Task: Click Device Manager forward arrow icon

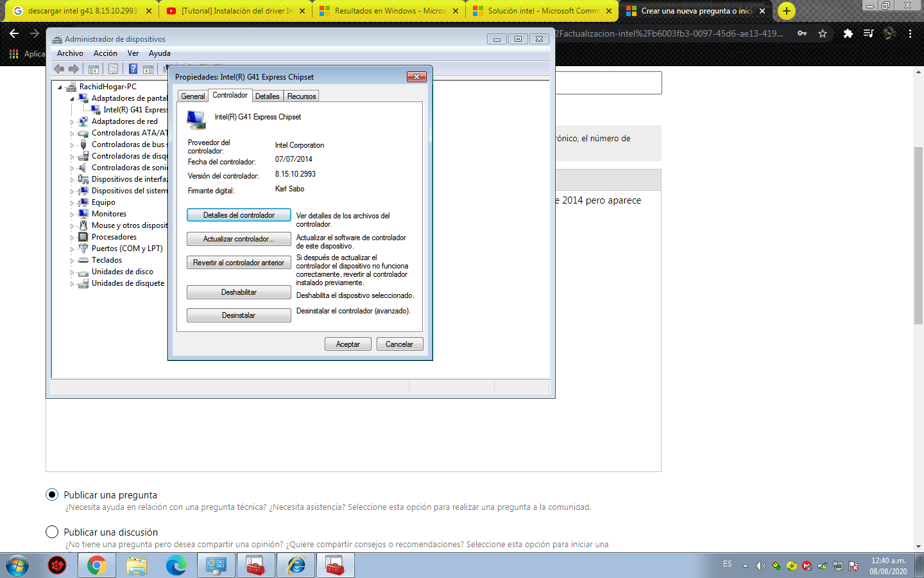Action: pyautogui.click(x=74, y=69)
